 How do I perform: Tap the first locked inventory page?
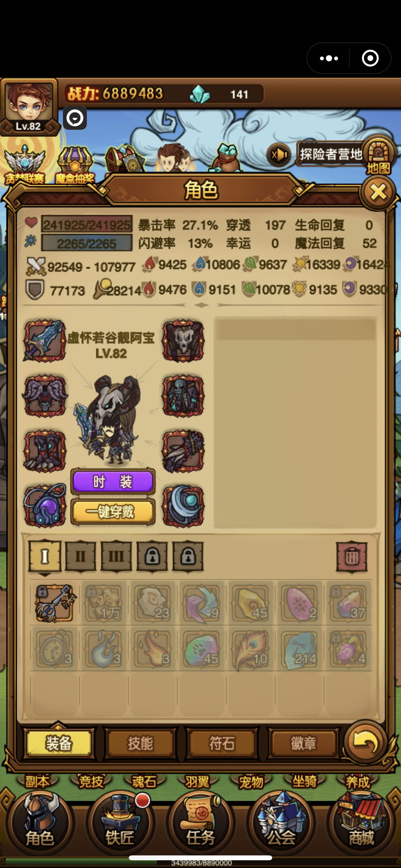(152, 557)
